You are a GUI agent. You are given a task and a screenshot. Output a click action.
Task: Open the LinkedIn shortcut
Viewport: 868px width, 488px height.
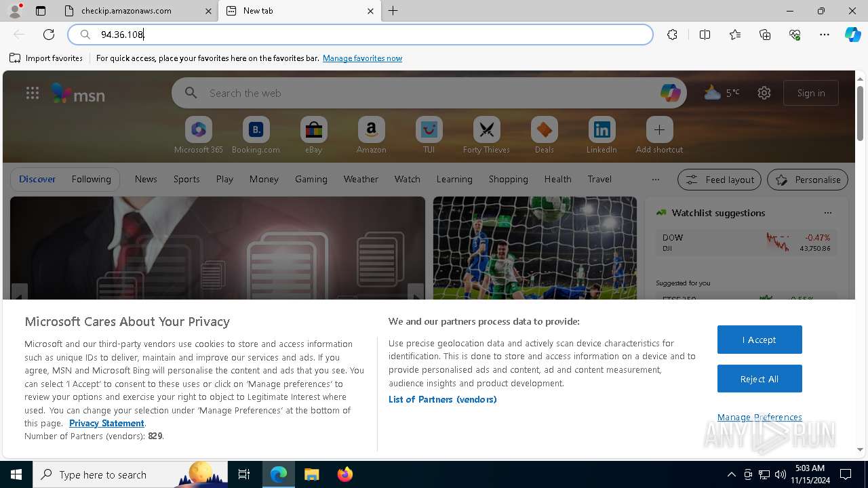coord(601,135)
